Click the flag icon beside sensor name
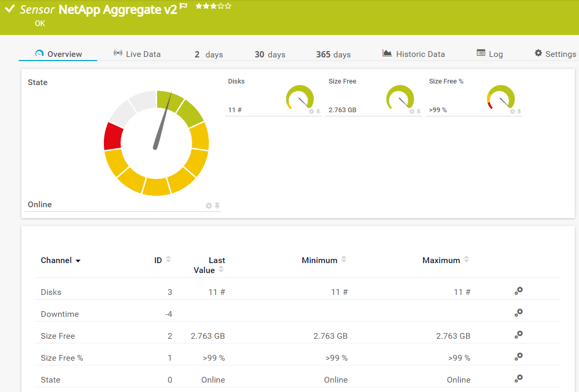 click(x=183, y=6)
